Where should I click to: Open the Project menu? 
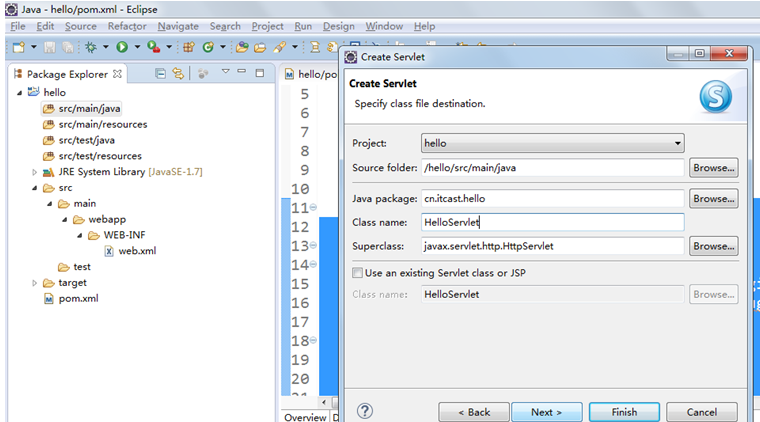click(x=267, y=26)
